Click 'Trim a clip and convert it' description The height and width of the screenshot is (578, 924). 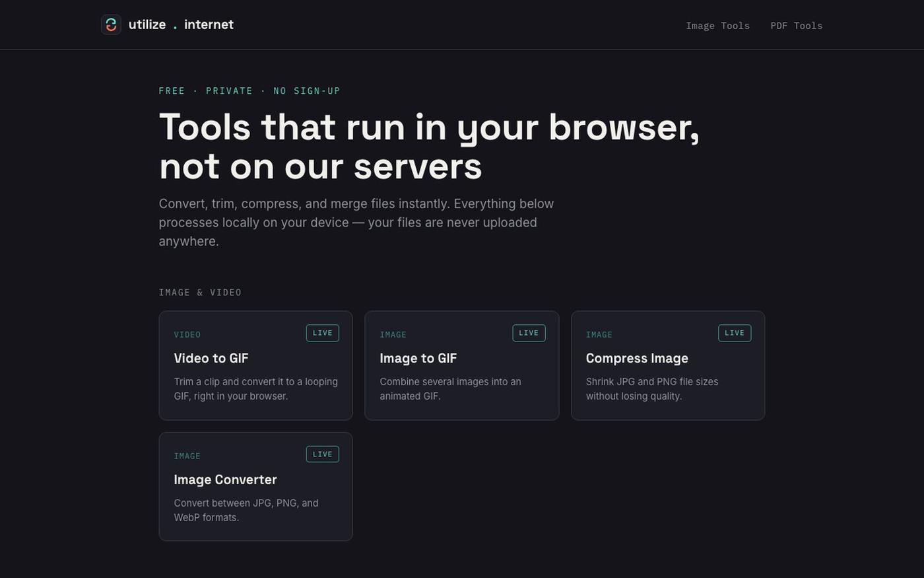256,389
